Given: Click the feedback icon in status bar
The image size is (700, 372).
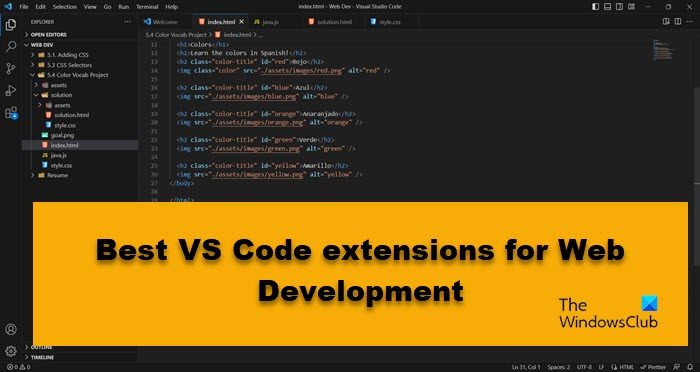Looking at the screenshot, I should (x=677, y=367).
